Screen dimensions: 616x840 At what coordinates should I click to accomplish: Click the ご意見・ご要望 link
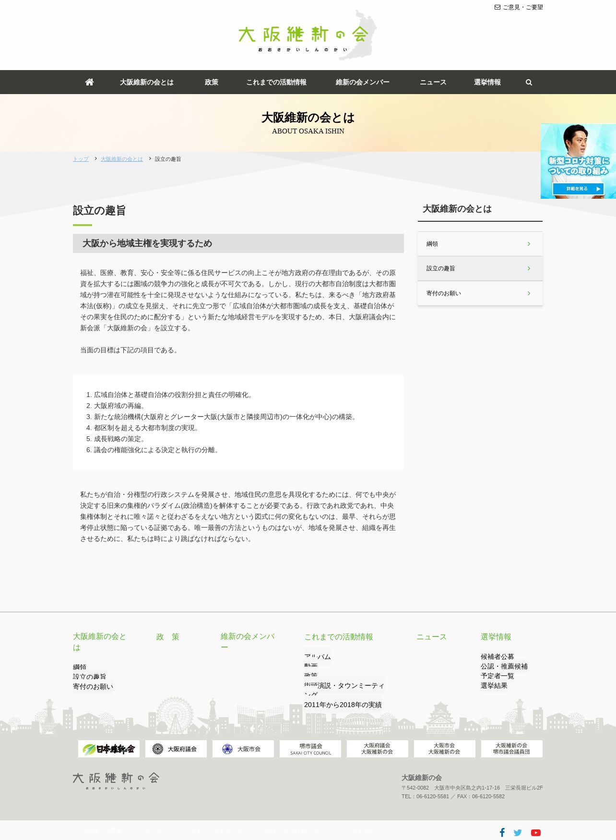click(523, 7)
